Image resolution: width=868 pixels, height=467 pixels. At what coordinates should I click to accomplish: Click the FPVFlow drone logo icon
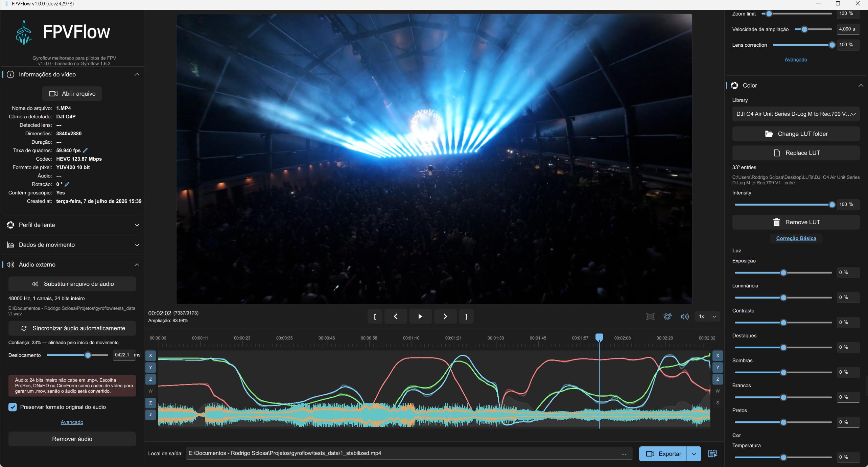pos(24,32)
